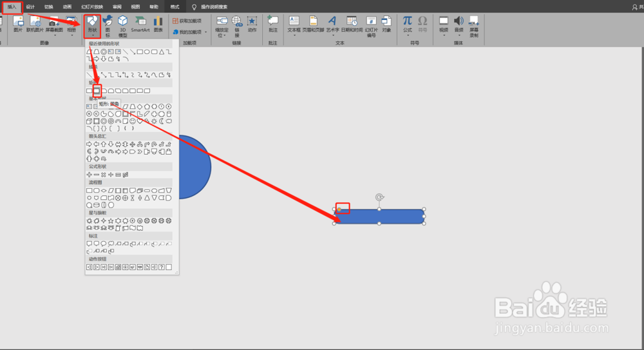The image size is (644, 350).
Task: Choose the up arrow in 箭头总汇
Action: pos(104,144)
